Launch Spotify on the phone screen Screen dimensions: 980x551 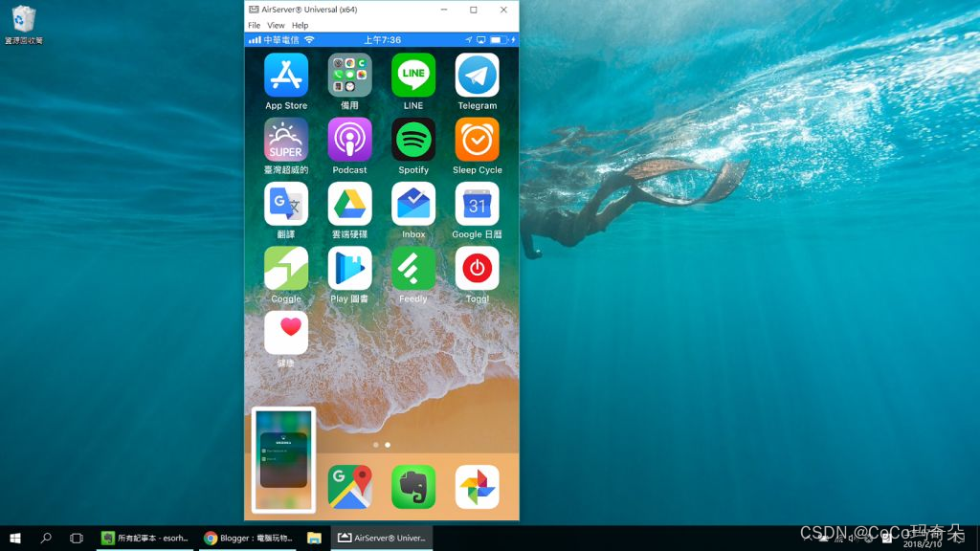413,140
